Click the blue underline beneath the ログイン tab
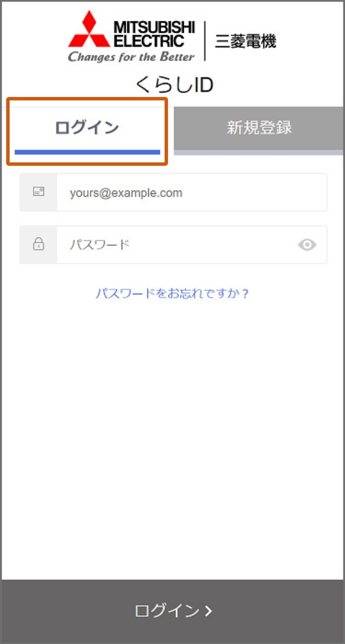The height and width of the screenshot is (644, 345). coord(87,152)
